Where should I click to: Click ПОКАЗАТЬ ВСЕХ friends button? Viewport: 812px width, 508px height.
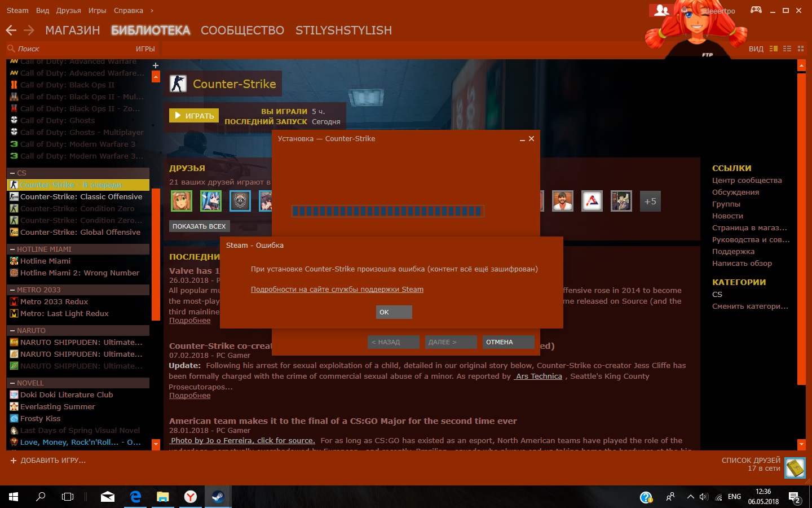tap(199, 226)
